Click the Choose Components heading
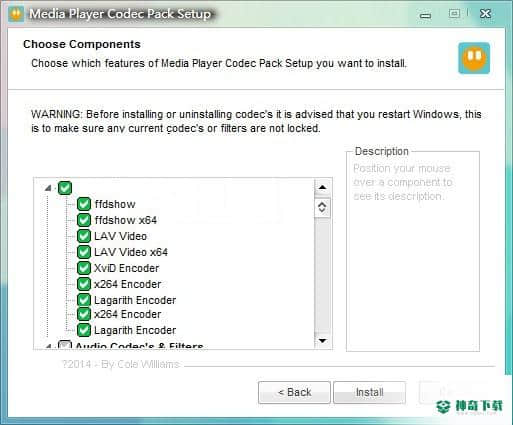Image resolution: width=513 pixels, height=425 pixels. (x=82, y=44)
